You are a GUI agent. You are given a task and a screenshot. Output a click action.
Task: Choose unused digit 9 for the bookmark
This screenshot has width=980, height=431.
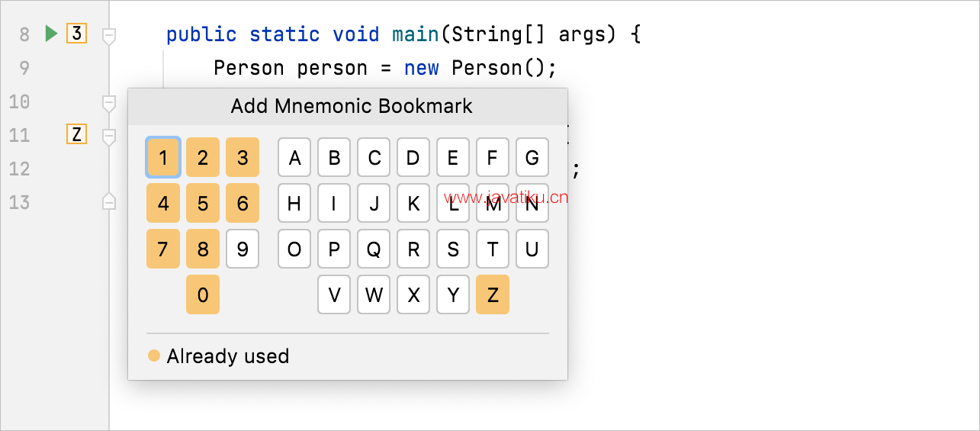click(x=243, y=249)
